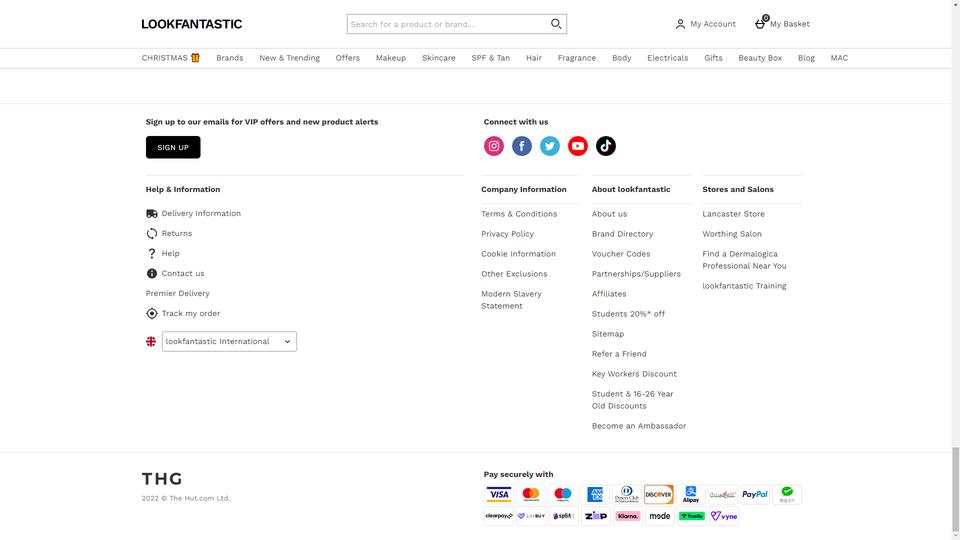Click the SIGN UP button

[173, 148]
